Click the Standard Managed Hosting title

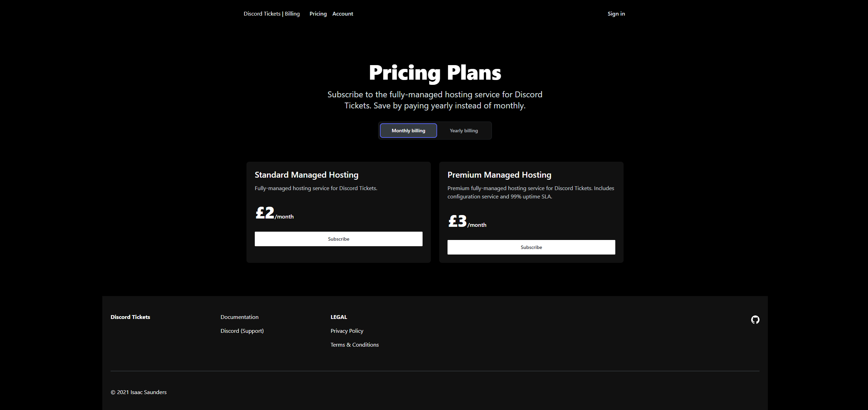(306, 175)
